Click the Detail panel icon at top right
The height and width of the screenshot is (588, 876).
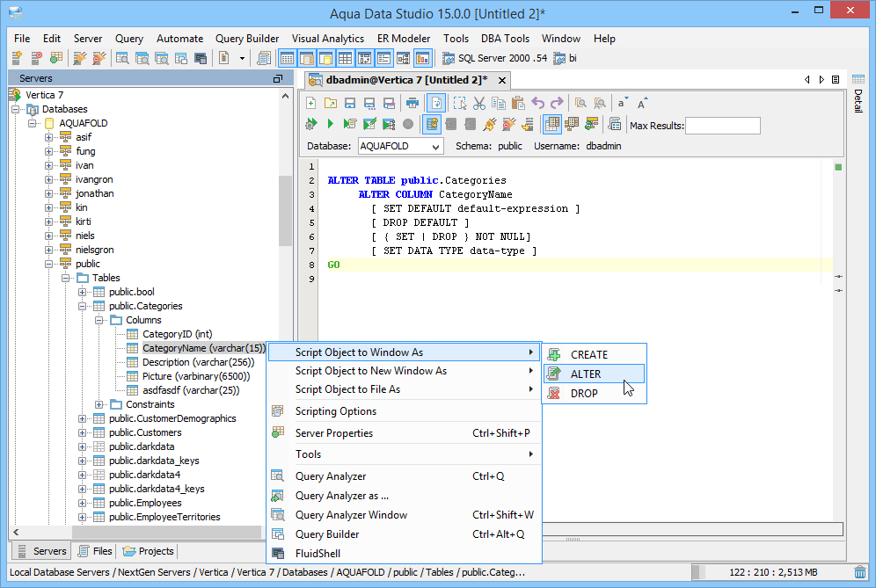point(858,79)
